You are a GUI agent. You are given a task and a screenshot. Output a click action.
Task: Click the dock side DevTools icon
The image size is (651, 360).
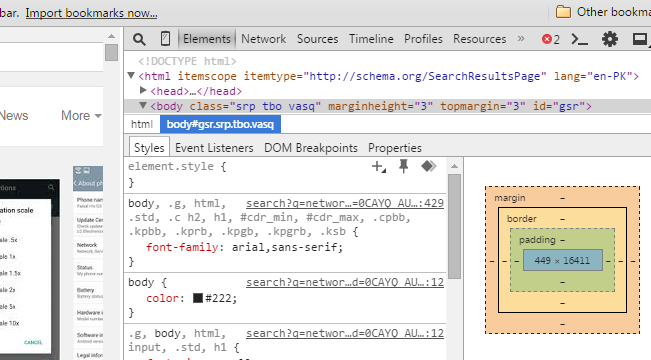pyautogui.click(x=640, y=39)
